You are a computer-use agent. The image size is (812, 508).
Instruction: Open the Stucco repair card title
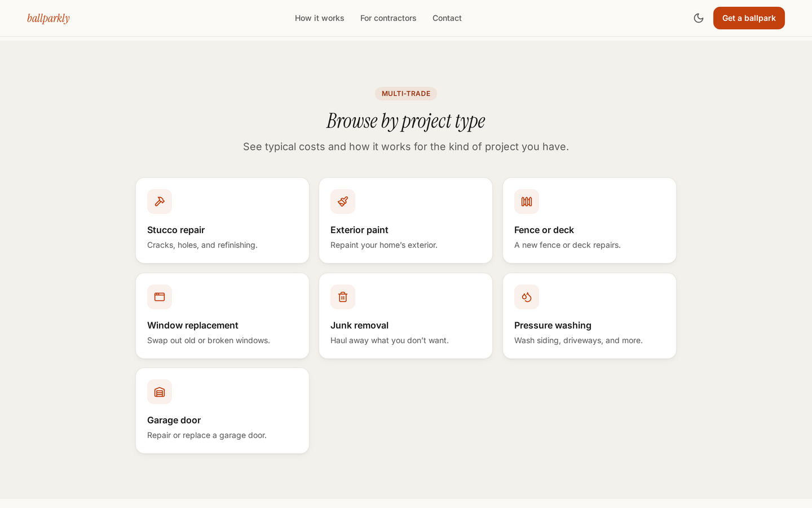tap(176, 230)
